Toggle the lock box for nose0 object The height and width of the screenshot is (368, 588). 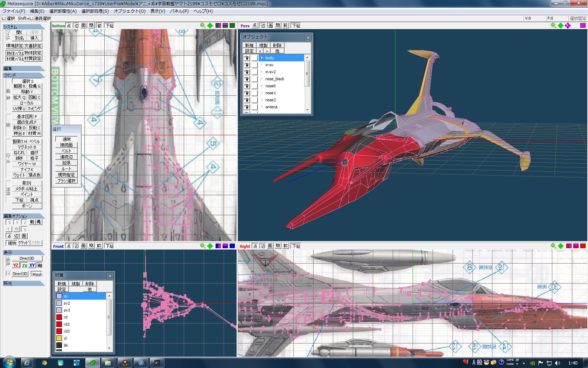click(x=254, y=86)
